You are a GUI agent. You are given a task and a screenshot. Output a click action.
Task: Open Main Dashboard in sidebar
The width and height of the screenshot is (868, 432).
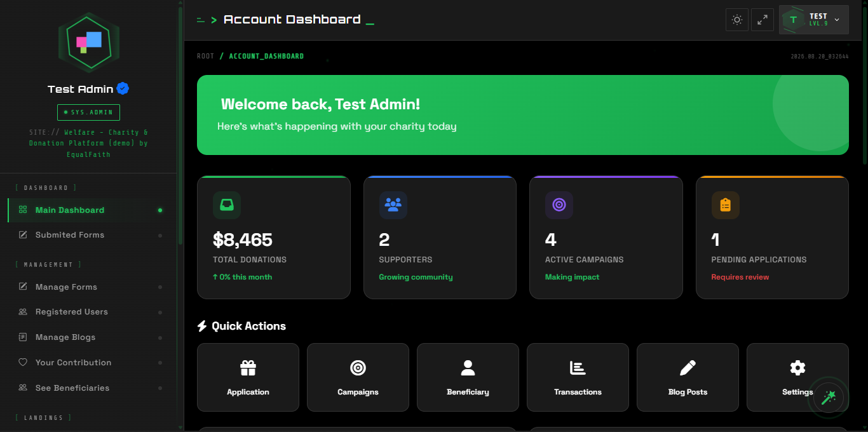coord(88,210)
